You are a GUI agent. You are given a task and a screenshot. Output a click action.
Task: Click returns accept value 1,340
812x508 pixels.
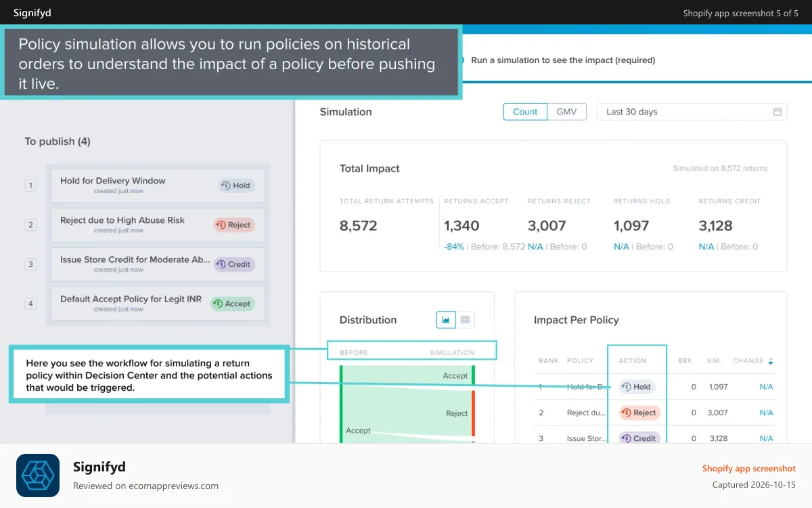coord(461,226)
